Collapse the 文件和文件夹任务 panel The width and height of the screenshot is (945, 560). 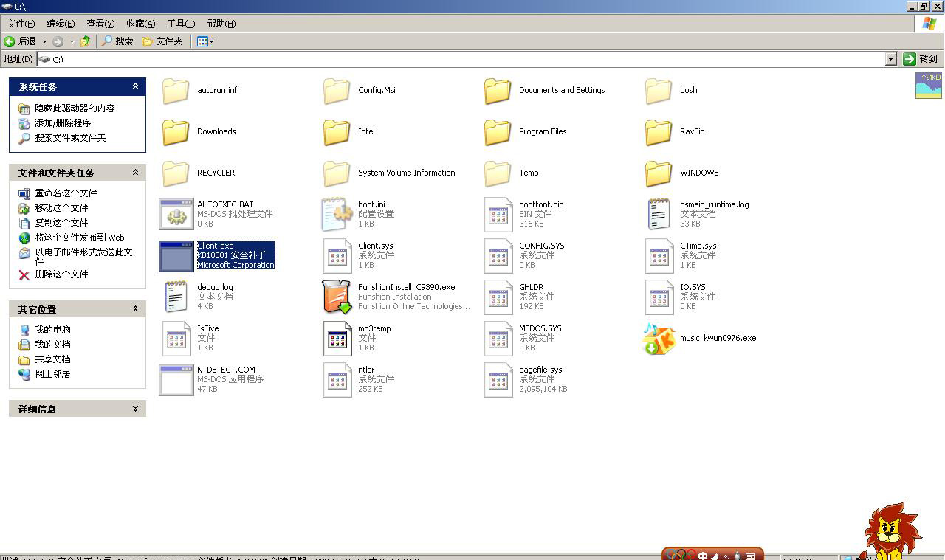tap(135, 173)
